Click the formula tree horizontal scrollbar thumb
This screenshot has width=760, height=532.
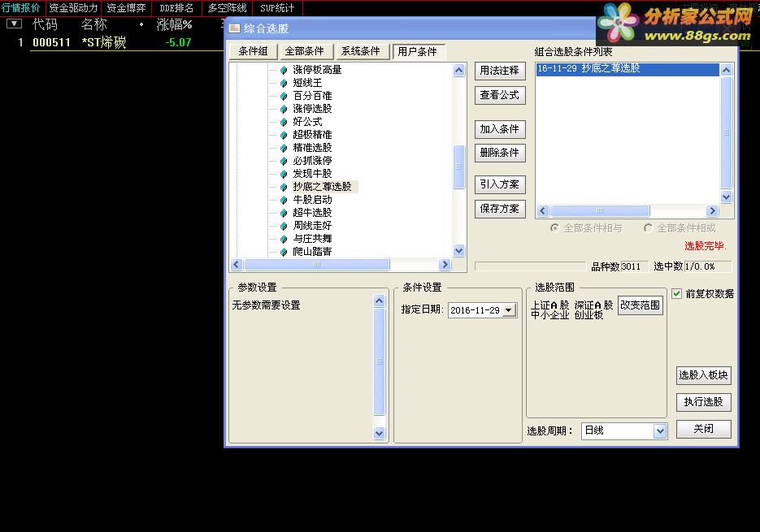tap(317, 265)
